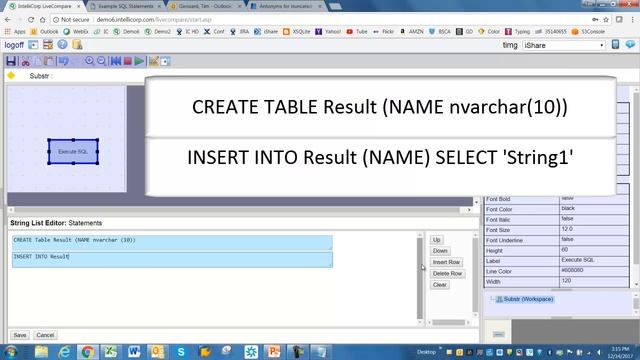This screenshot has width=640, height=360.
Task: Paste using the clipboard toolbar icon
Action: (x=49, y=61)
